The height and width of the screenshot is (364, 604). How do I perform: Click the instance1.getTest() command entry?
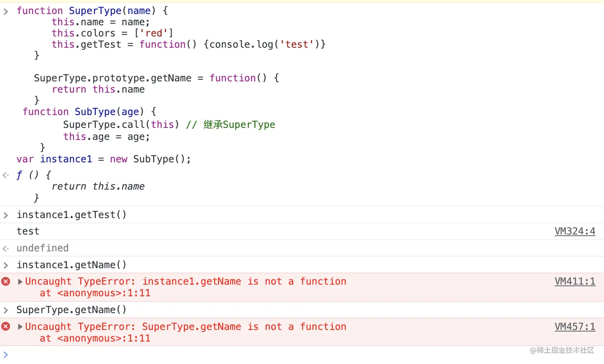point(71,215)
